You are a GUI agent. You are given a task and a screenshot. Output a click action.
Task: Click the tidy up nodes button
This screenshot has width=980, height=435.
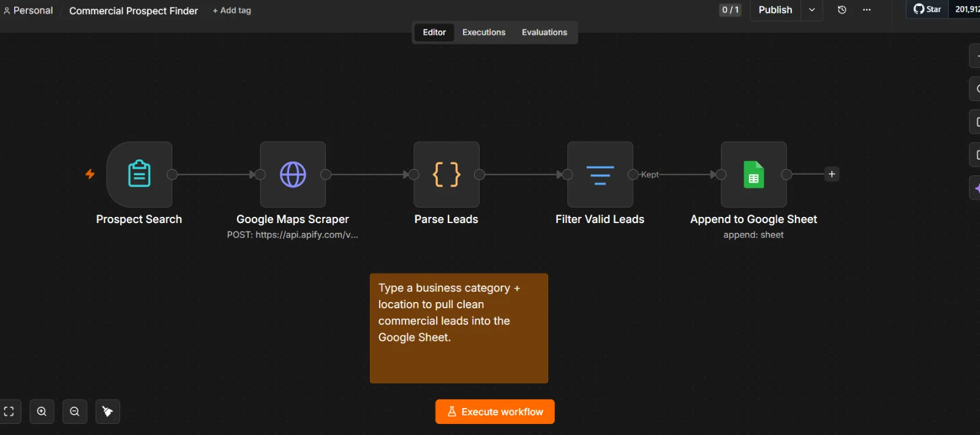[108, 412]
